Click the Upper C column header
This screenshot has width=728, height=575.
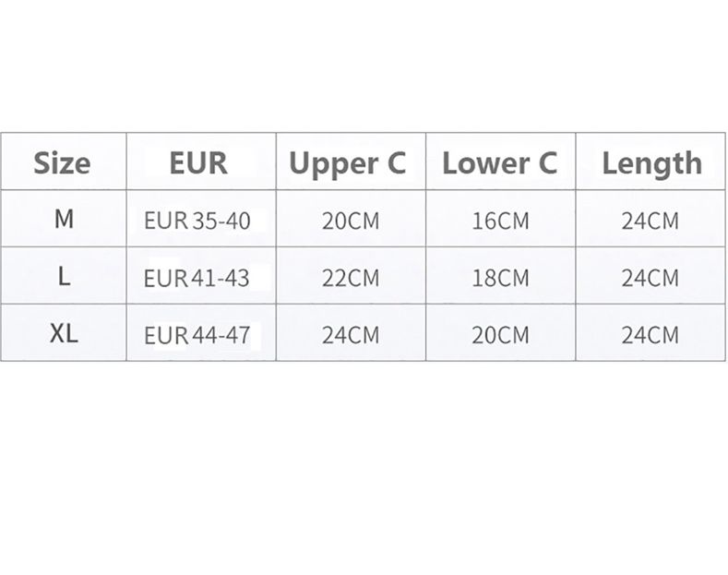tap(348, 163)
